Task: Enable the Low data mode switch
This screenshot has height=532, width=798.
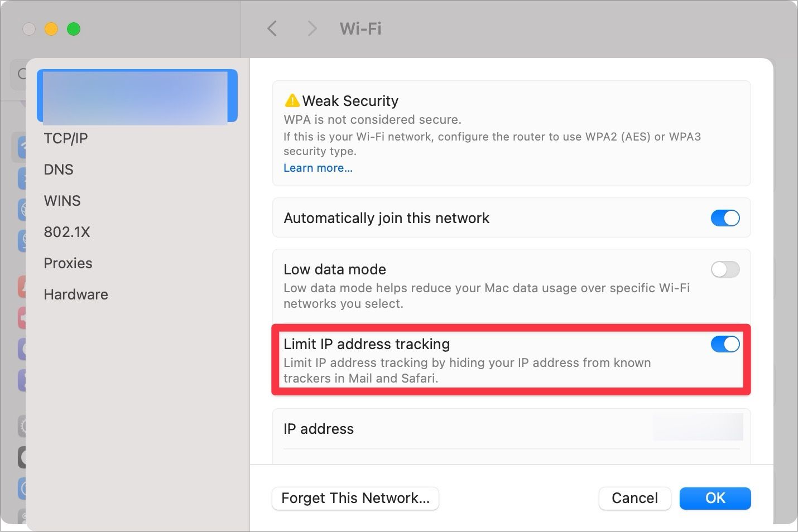Action: pyautogui.click(x=725, y=269)
